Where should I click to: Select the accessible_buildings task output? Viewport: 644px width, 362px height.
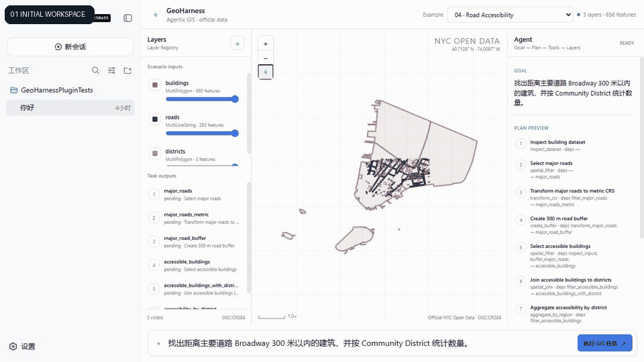point(195,265)
